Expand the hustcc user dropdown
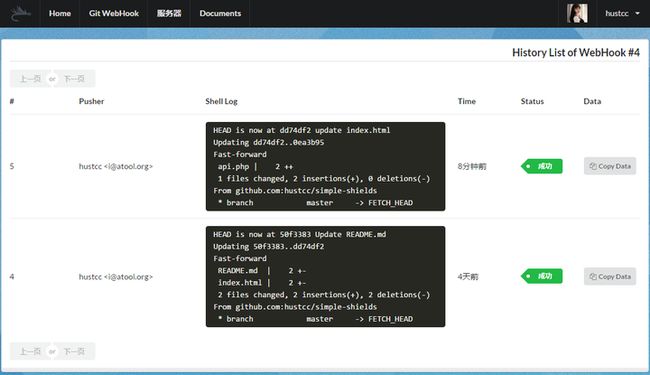This screenshot has height=375, width=650. (x=622, y=13)
